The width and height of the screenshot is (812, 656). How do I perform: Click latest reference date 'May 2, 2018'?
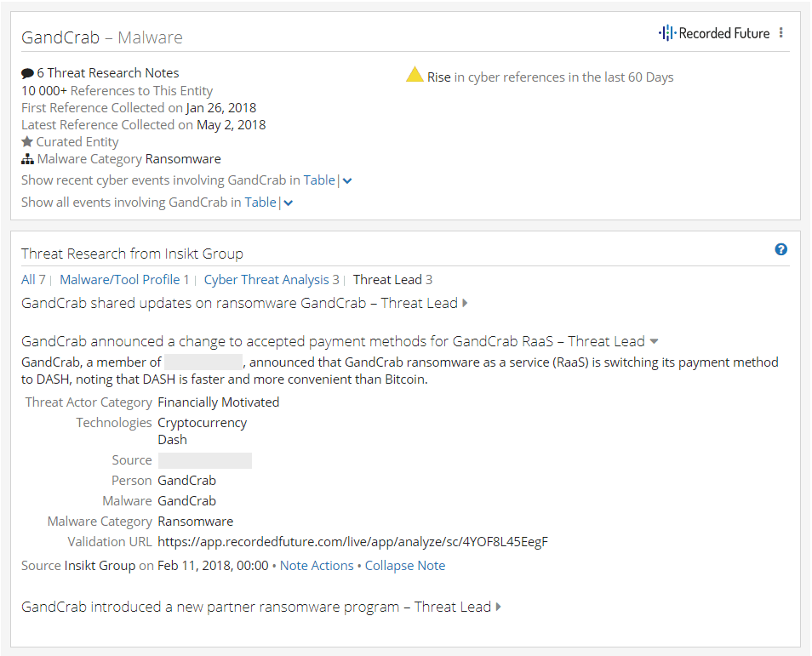pos(231,125)
